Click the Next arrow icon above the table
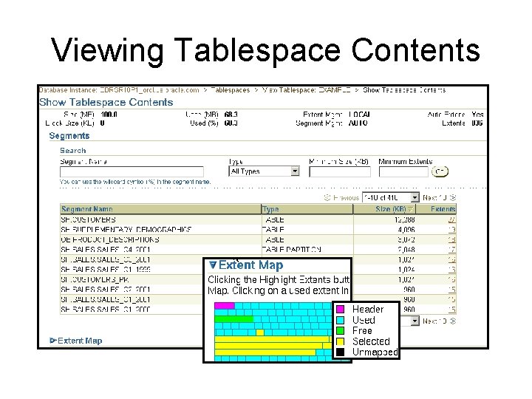Screen dimensions: 532x399 coord(453,197)
